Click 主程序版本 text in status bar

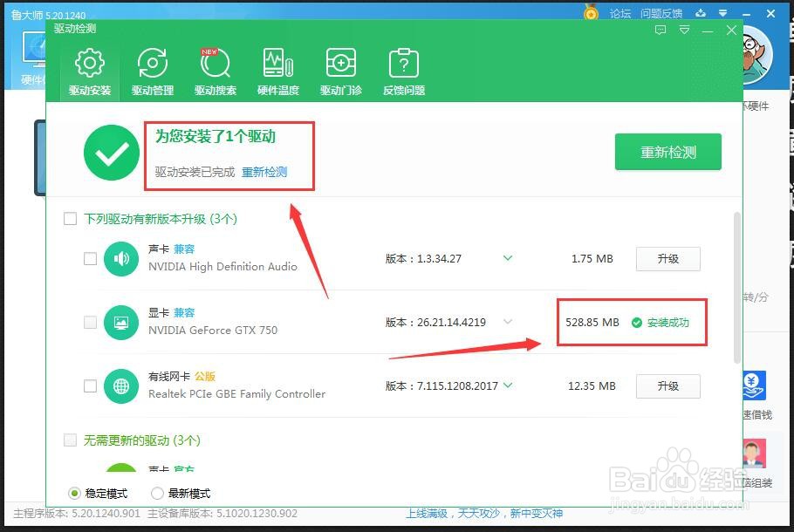click(77, 514)
